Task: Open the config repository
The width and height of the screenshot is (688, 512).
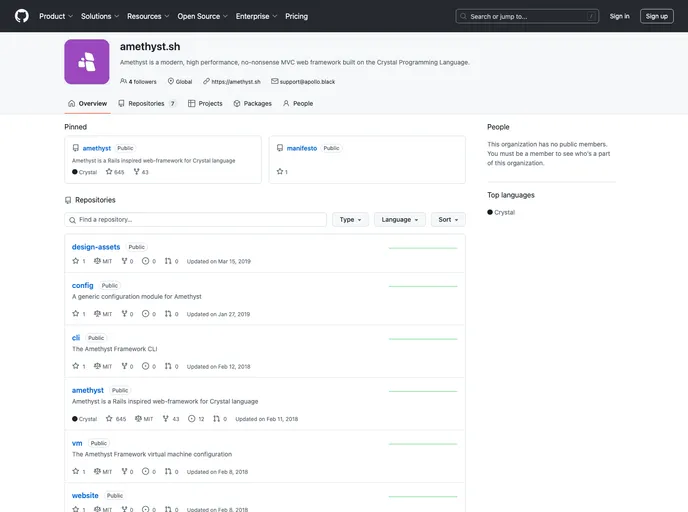Action: [82, 286]
